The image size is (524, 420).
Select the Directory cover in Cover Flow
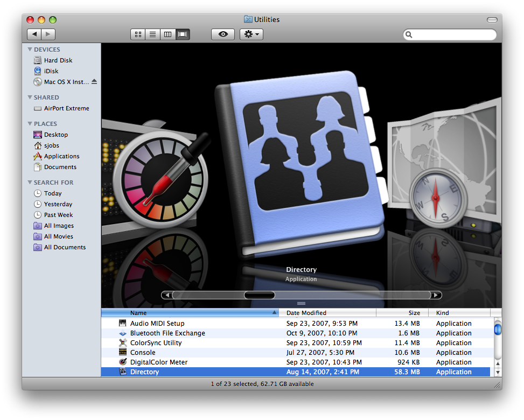(x=301, y=164)
